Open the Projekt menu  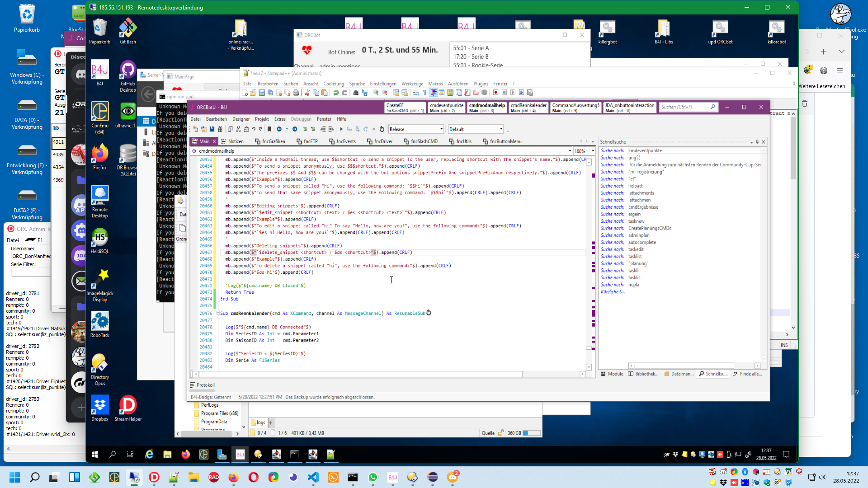coord(262,119)
